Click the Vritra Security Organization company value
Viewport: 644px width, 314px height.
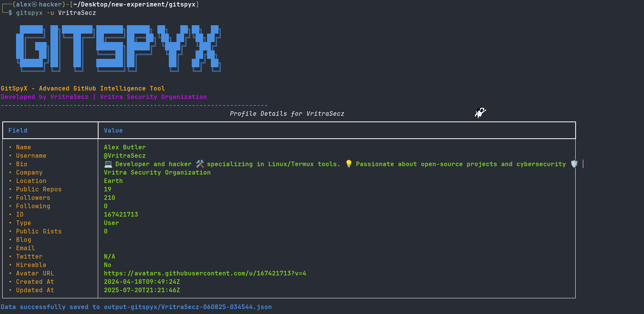[x=157, y=173]
